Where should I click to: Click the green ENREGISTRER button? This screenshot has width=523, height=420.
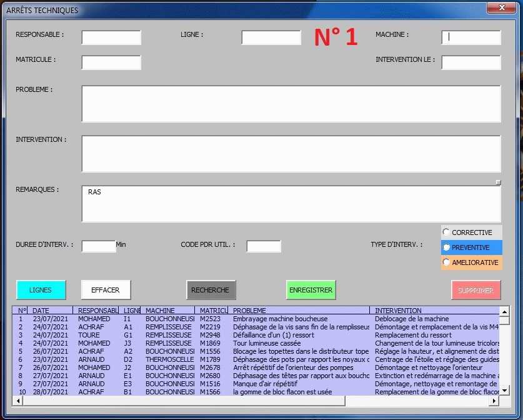311,290
